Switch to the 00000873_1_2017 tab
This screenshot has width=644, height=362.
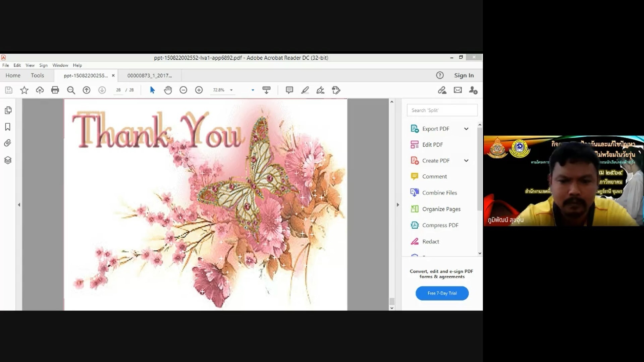tap(150, 75)
